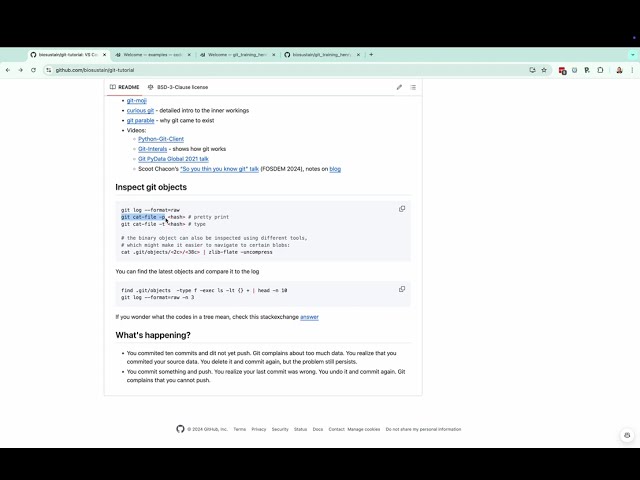Switch to the Welcome — examples tab
Screen dimensions: 640x480
(x=152, y=55)
